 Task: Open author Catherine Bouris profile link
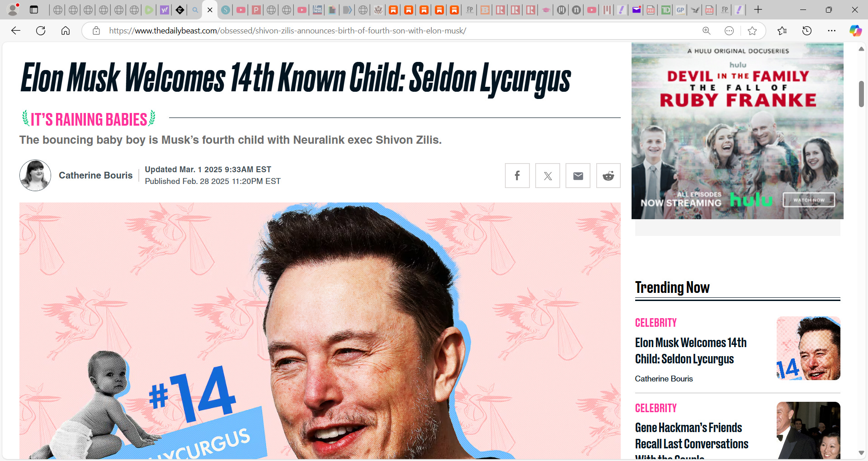click(x=95, y=175)
